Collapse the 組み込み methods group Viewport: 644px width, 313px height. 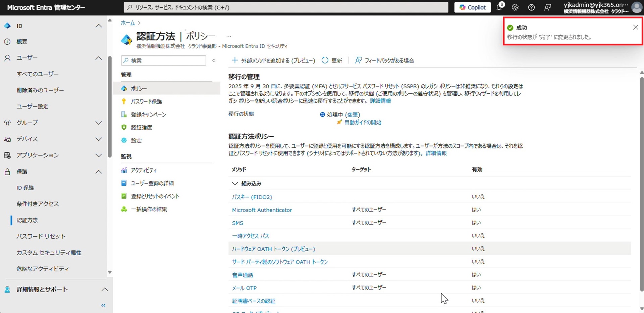click(235, 184)
